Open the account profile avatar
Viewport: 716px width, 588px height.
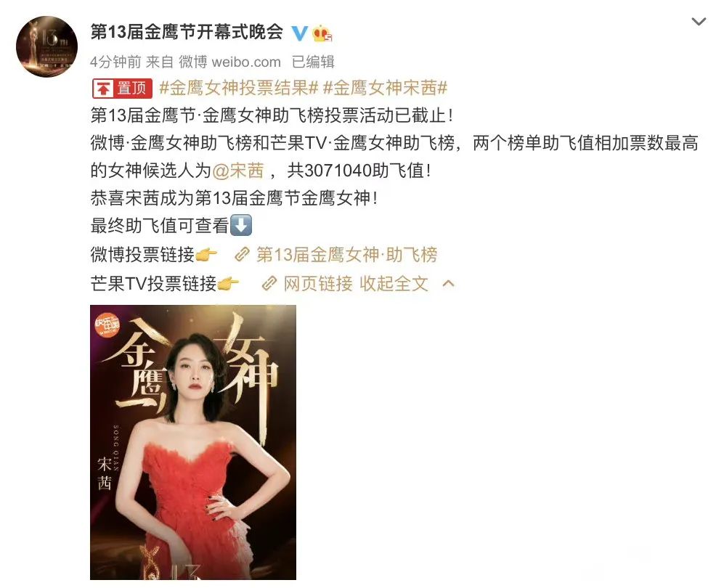point(46,46)
